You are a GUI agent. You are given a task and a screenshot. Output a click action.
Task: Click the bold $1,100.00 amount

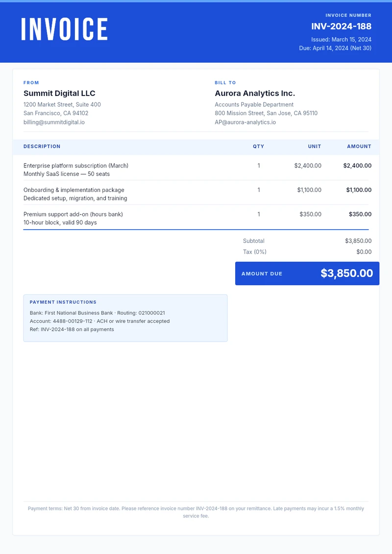tap(359, 190)
